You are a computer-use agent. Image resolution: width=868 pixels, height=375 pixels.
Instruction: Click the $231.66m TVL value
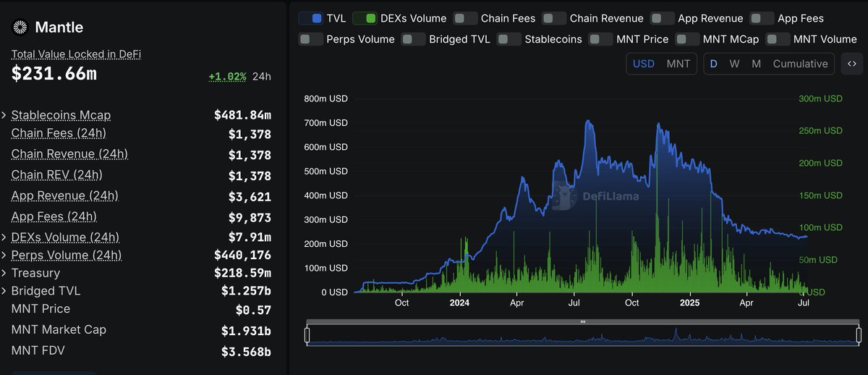click(54, 74)
